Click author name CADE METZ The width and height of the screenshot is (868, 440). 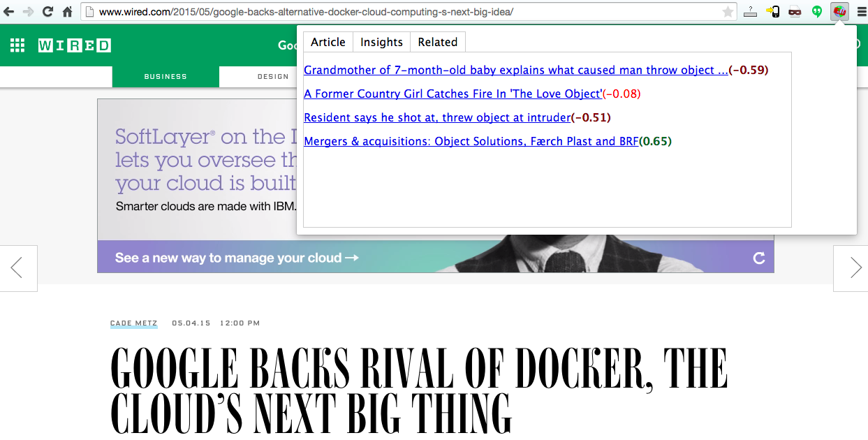pyautogui.click(x=134, y=323)
